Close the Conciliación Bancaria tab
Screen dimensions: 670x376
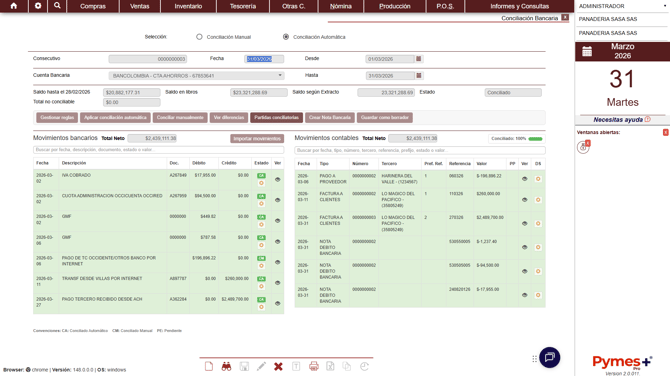565,18
